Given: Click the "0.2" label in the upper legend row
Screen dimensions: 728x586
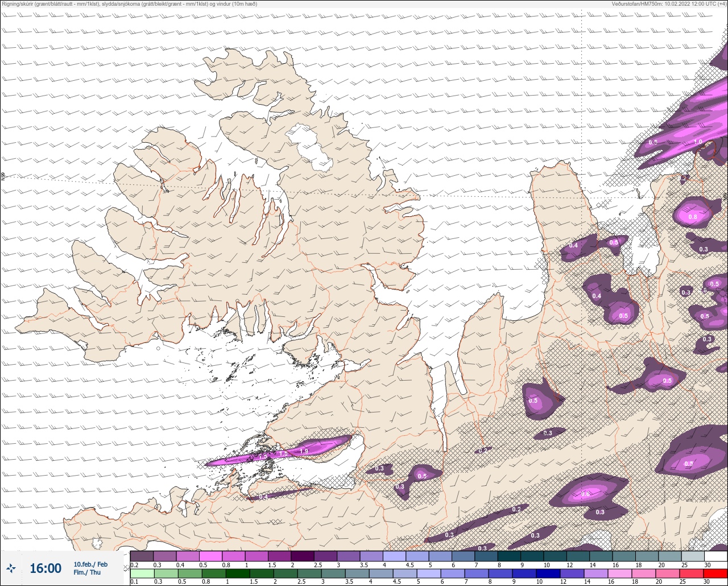Looking at the screenshot, I should click(134, 564).
